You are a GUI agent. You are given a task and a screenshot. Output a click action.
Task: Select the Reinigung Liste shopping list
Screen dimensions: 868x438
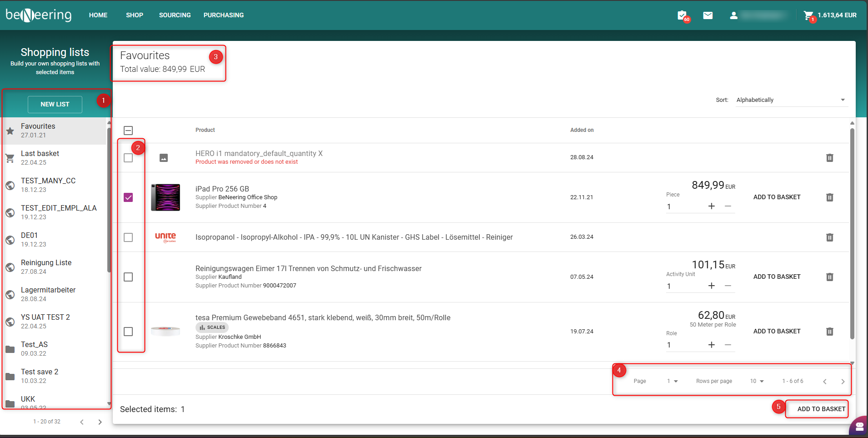pyautogui.click(x=46, y=267)
